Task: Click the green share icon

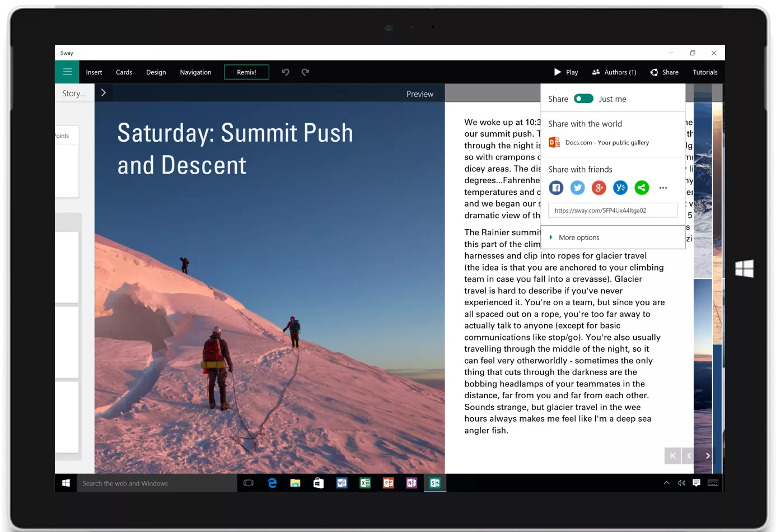Action: click(642, 188)
